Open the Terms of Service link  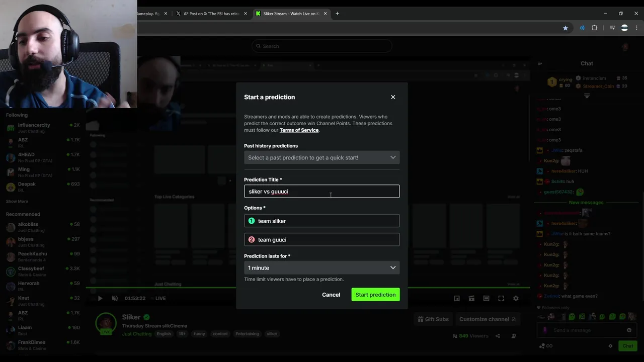[x=299, y=130]
